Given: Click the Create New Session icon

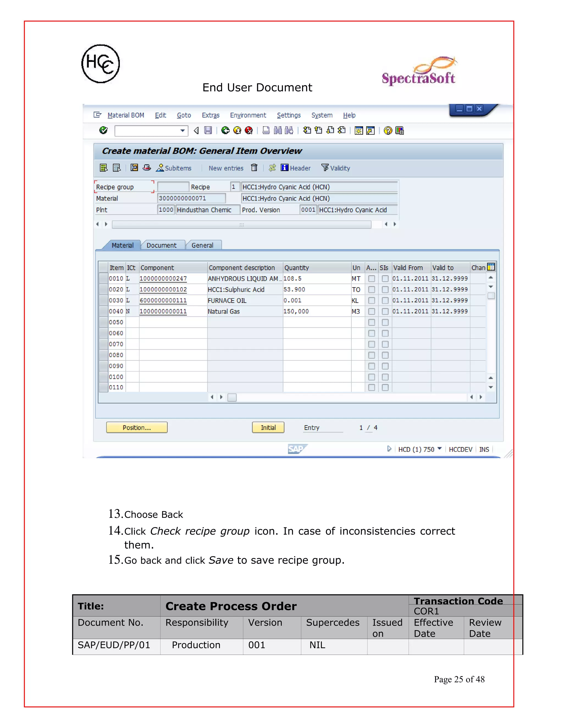Looking at the screenshot, I should [x=359, y=131].
